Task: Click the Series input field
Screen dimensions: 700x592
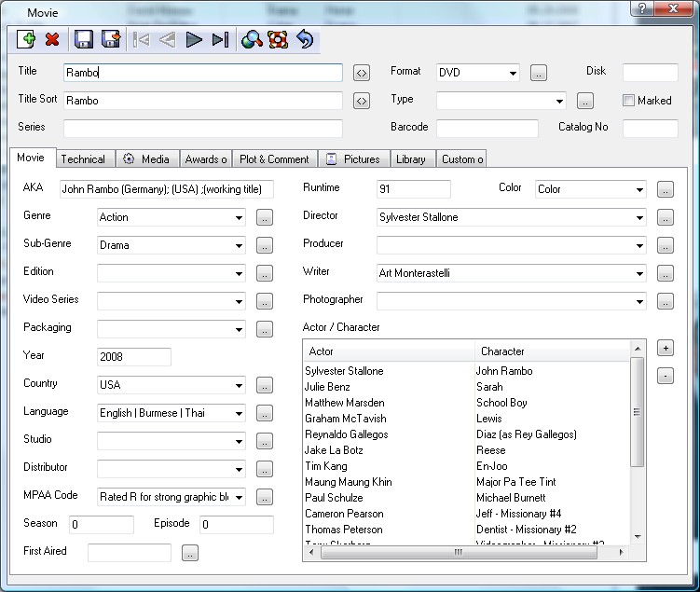Action: pos(203,129)
